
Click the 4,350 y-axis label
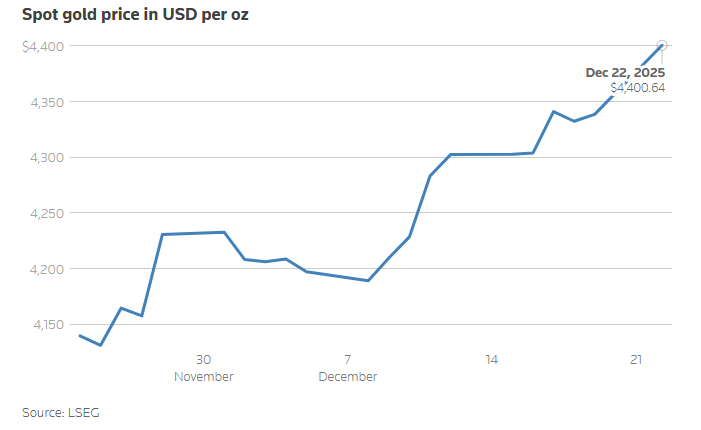pyautogui.click(x=47, y=102)
